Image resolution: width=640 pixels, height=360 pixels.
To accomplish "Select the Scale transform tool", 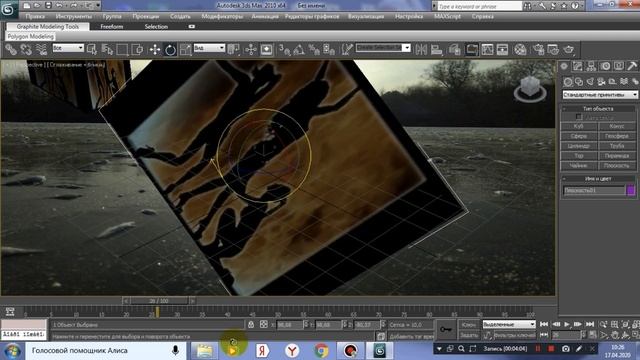I will [x=185, y=50].
